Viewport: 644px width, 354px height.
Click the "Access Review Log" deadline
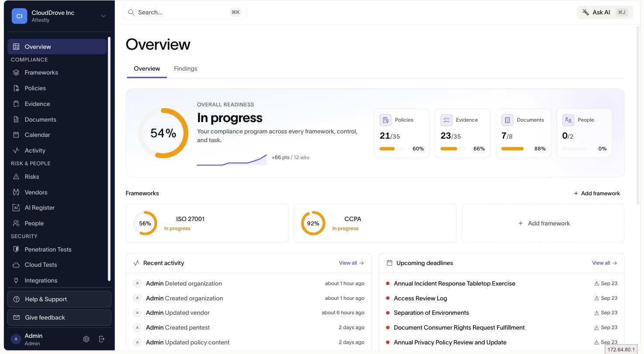[421, 298]
